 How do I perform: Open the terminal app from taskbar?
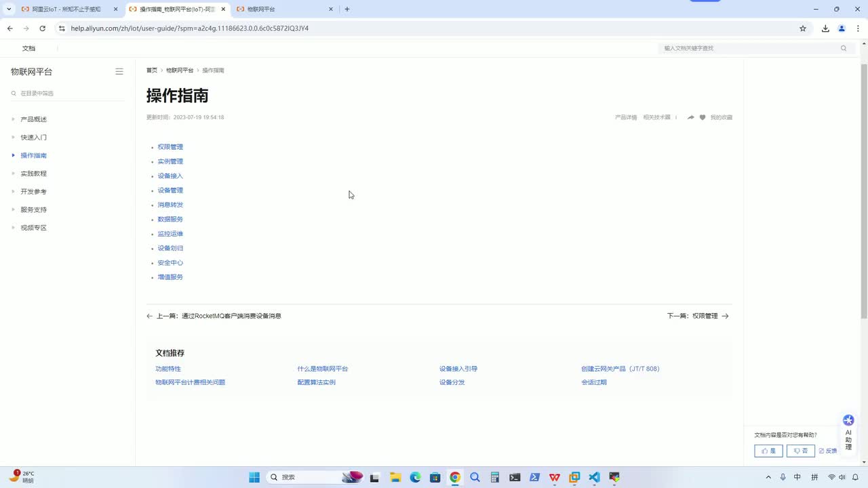click(x=515, y=477)
